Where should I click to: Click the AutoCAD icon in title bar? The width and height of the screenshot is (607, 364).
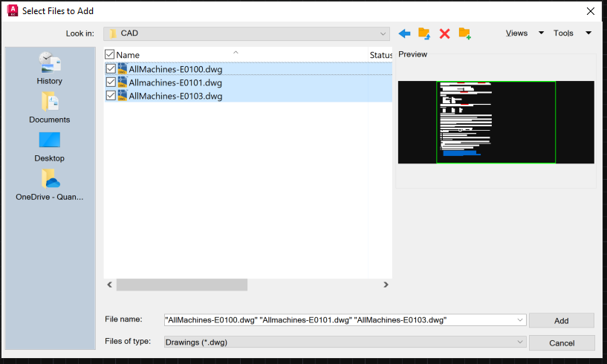click(13, 11)
